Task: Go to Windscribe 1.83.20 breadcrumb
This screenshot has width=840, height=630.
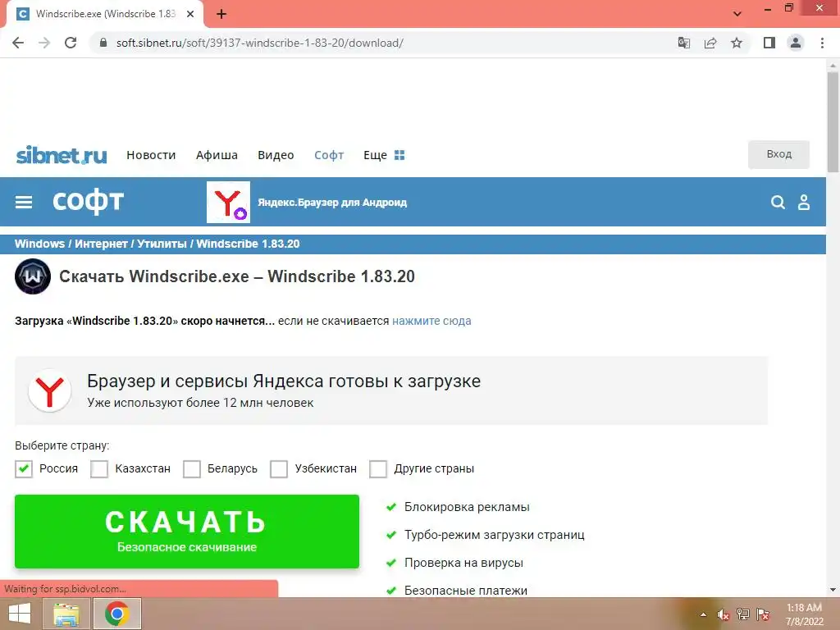Action: pos(248,244)
